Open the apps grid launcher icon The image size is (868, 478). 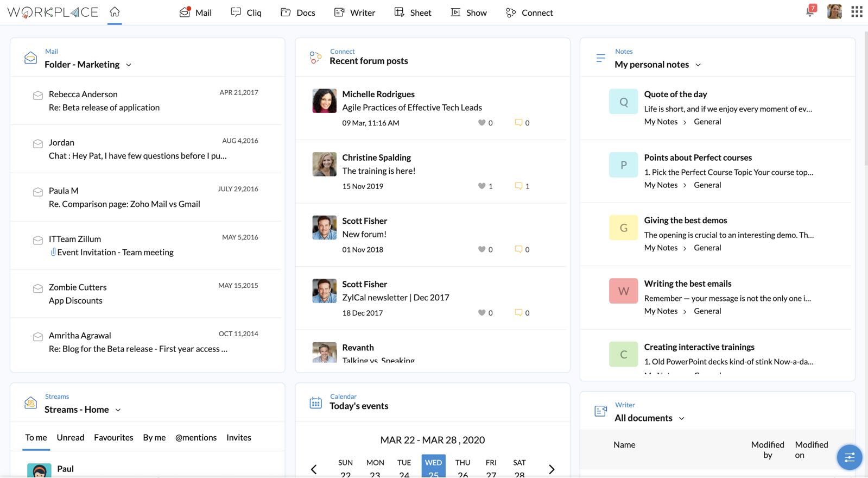857,12
